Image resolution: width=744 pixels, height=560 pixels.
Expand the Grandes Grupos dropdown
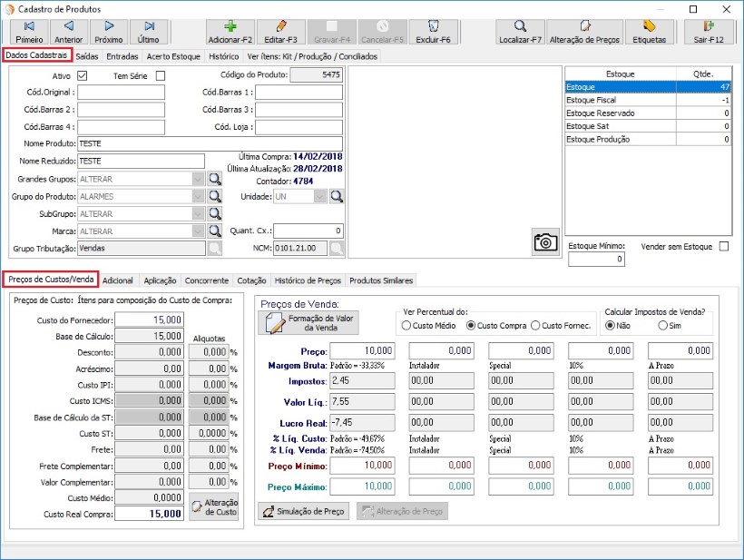tap(198, 179)
